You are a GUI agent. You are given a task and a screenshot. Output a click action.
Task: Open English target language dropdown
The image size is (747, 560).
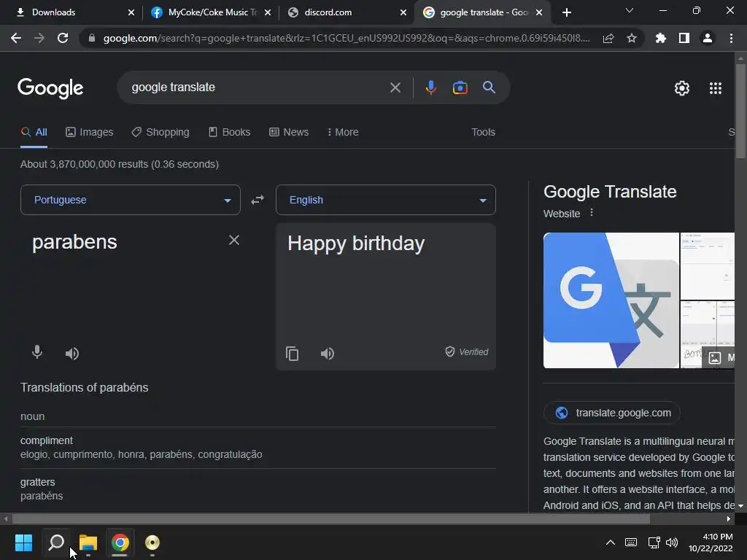point(386,200)
